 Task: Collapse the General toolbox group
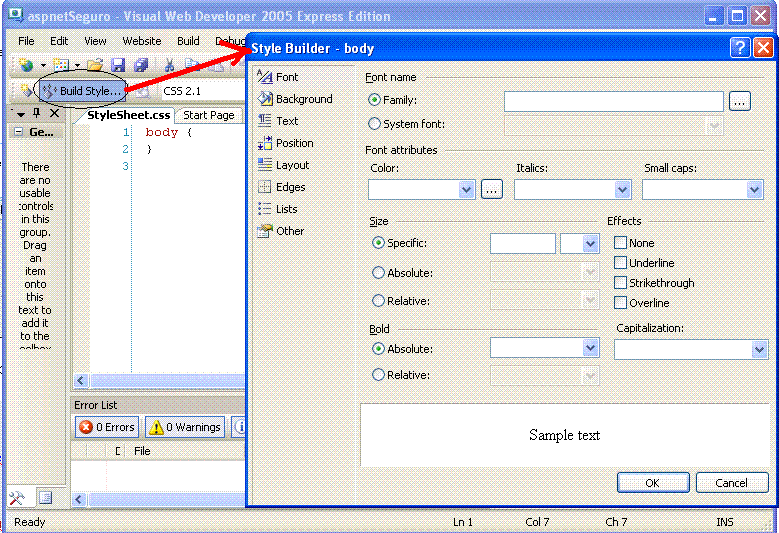(19, 132)
